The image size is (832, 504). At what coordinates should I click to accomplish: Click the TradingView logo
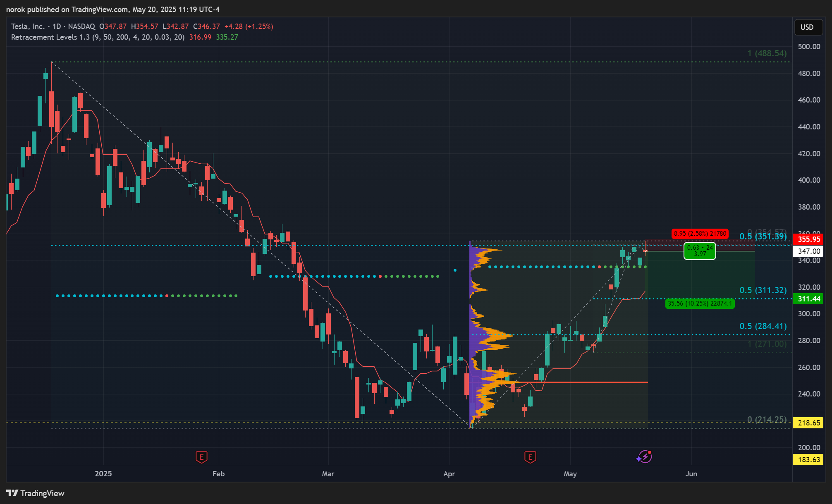point(36,493)
